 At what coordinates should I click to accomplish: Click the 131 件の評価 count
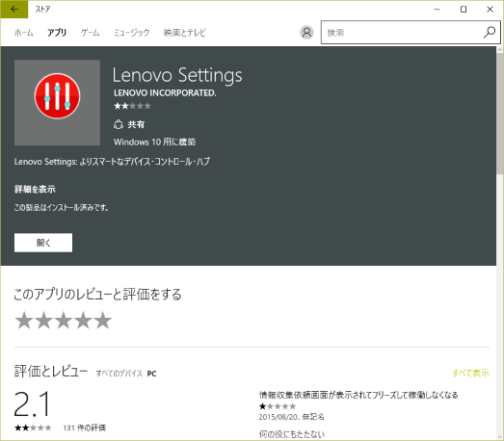84,428
